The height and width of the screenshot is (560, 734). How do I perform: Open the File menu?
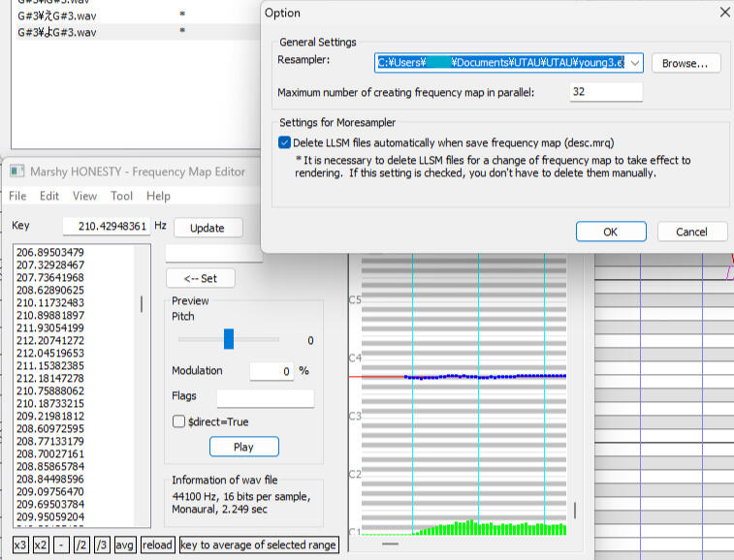(17, 196)
